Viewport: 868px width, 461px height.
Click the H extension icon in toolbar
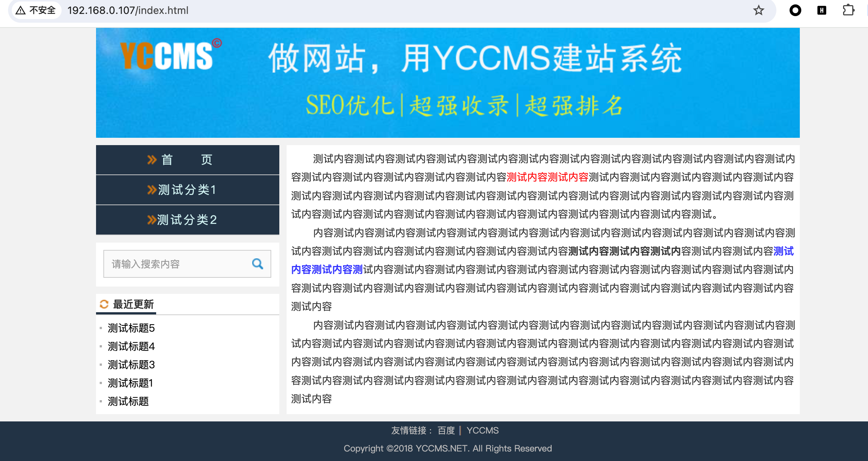[822, 10]
